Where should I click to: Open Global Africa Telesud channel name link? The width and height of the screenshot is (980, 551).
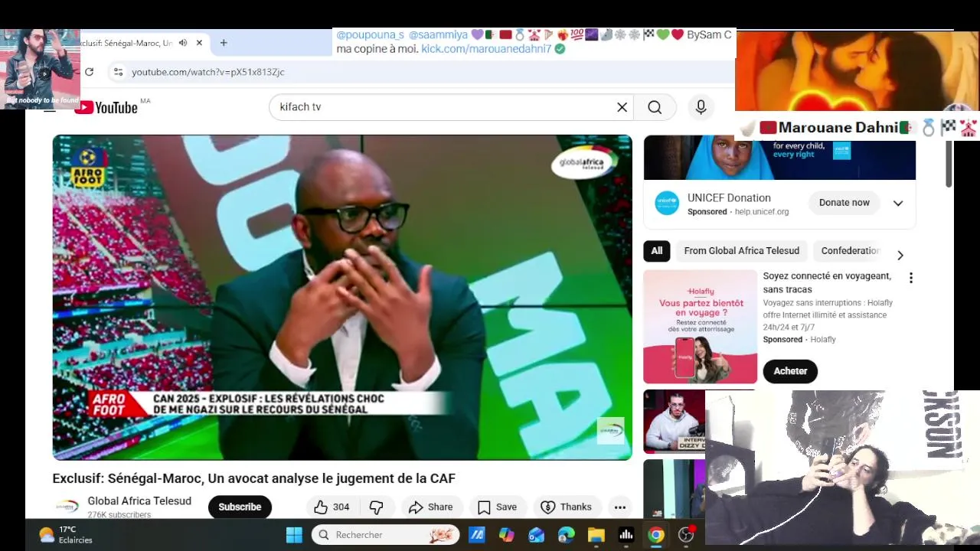pos(139,501)
